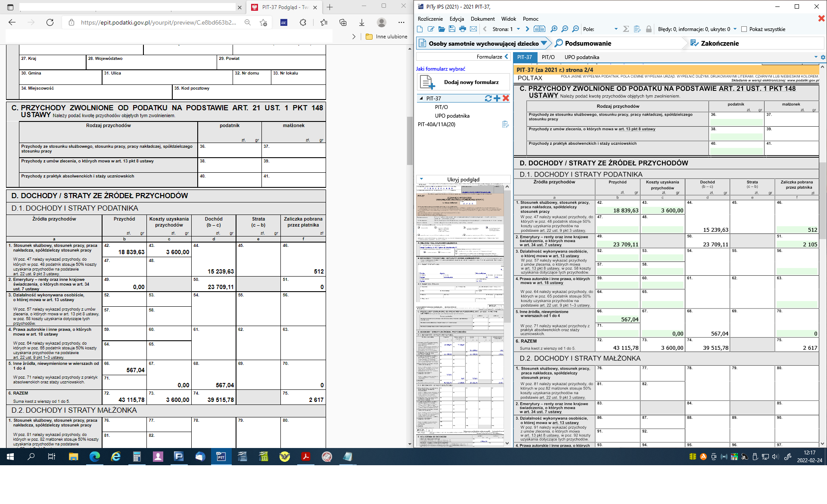Click the blue refresh icon beside PIT-37
The image size is (827, 504).
pos(488,98)
